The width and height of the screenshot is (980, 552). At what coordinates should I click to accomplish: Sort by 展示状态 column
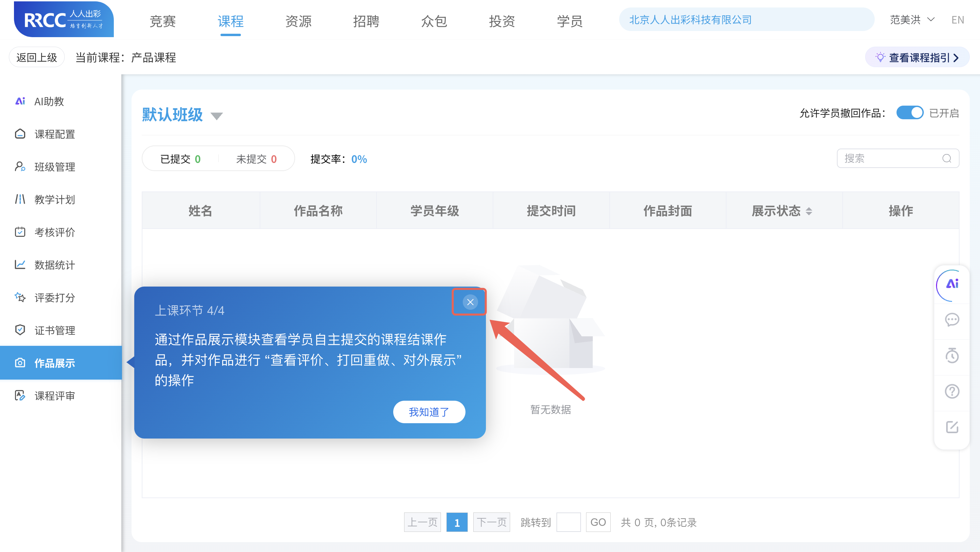click(x=808, y=211)
